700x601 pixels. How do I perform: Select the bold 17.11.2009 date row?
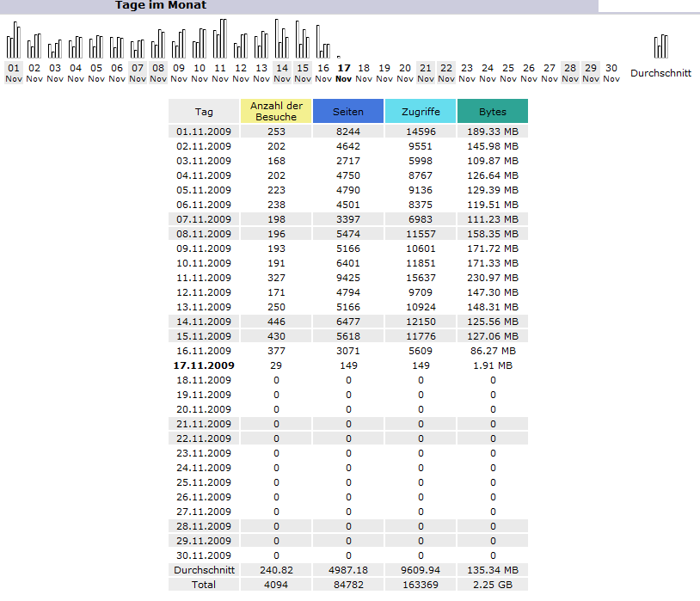[x=204, y=365]
